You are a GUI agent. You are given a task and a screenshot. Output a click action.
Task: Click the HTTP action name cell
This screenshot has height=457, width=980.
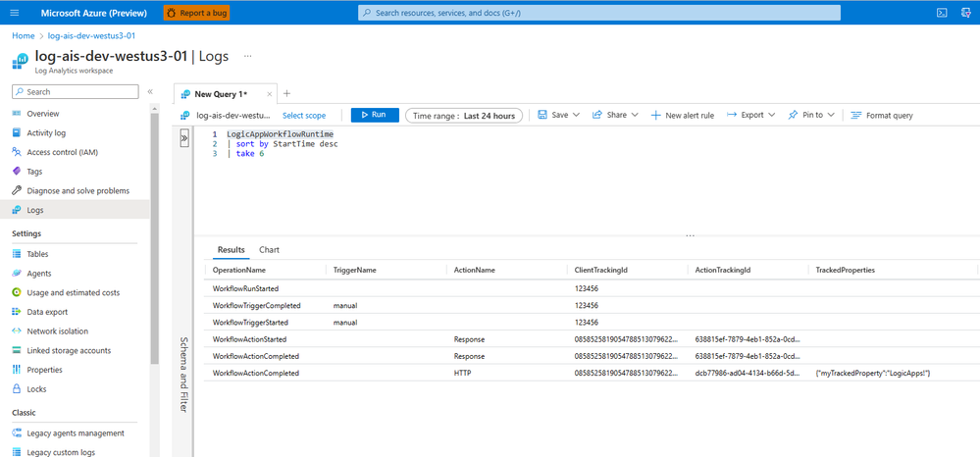tap(462, 374)
